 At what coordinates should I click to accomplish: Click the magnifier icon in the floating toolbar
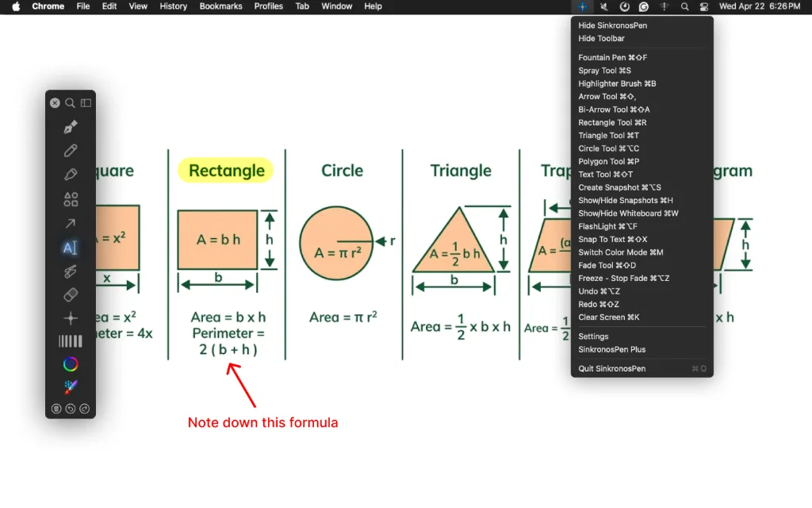click(70, 102)
